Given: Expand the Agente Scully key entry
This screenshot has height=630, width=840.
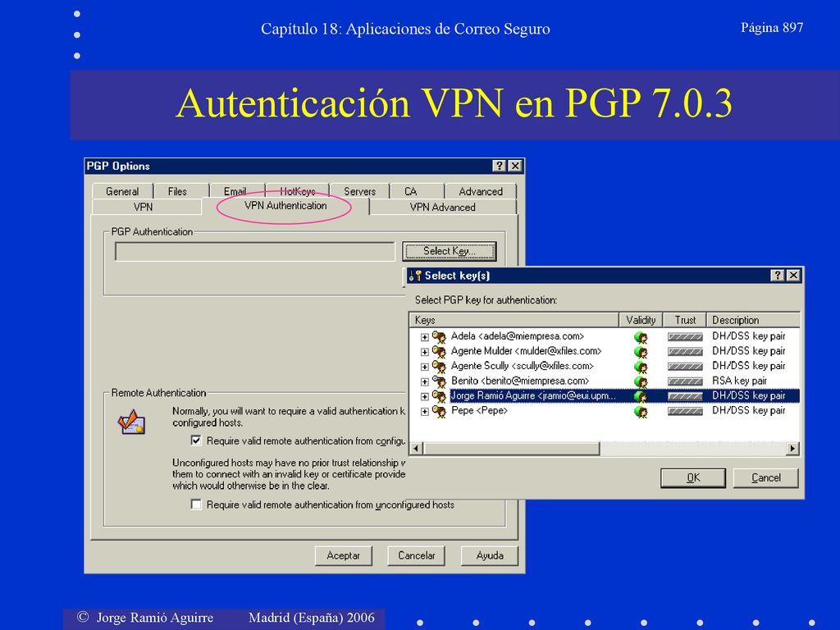Looking at the screenshot, I should pos(424,367).
